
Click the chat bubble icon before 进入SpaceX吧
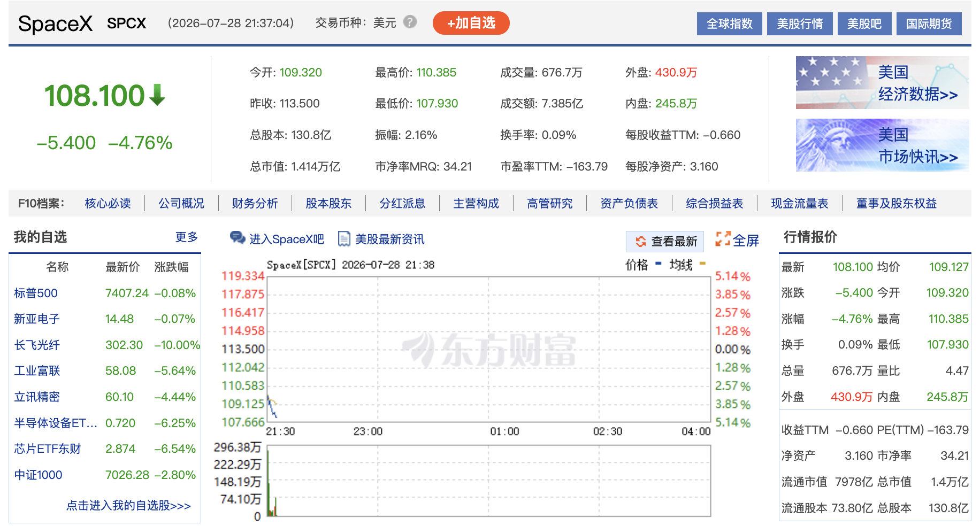click(x=237, y=237)
